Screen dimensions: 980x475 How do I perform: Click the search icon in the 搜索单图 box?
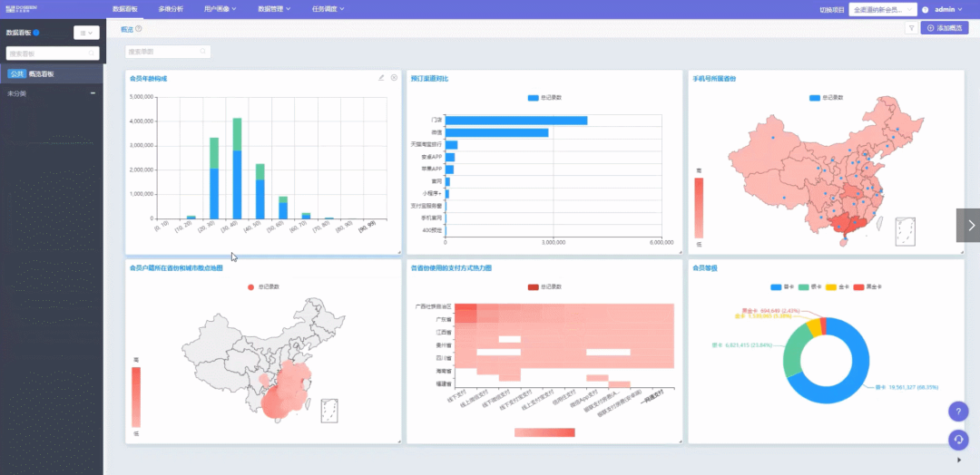[203, 52]
